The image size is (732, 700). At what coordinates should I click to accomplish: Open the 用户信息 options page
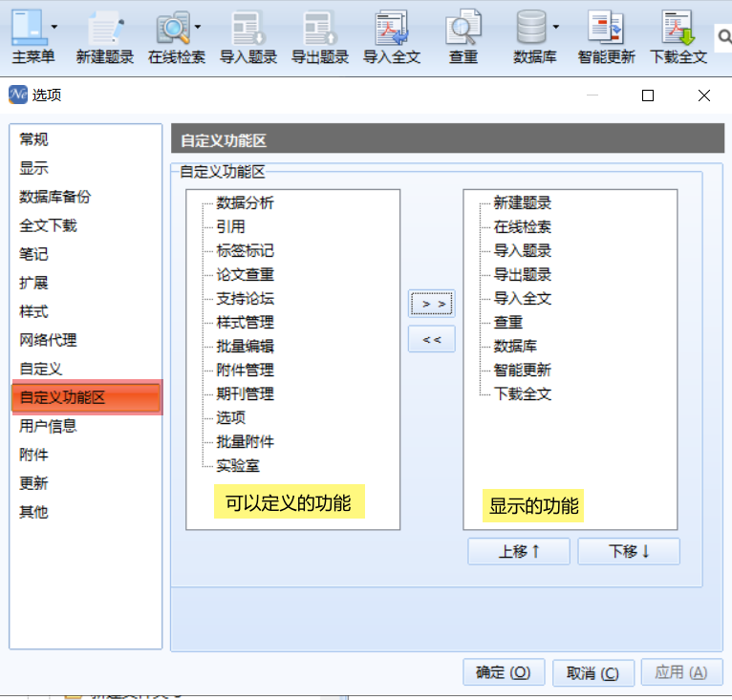48,426
